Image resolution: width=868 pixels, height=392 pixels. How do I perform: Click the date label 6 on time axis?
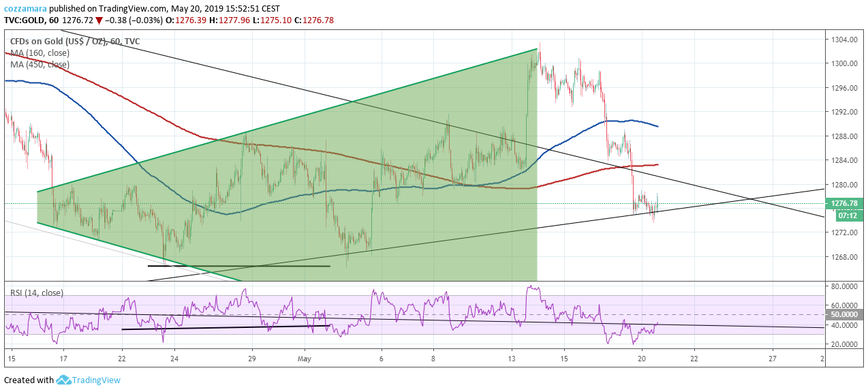point(382,358)
